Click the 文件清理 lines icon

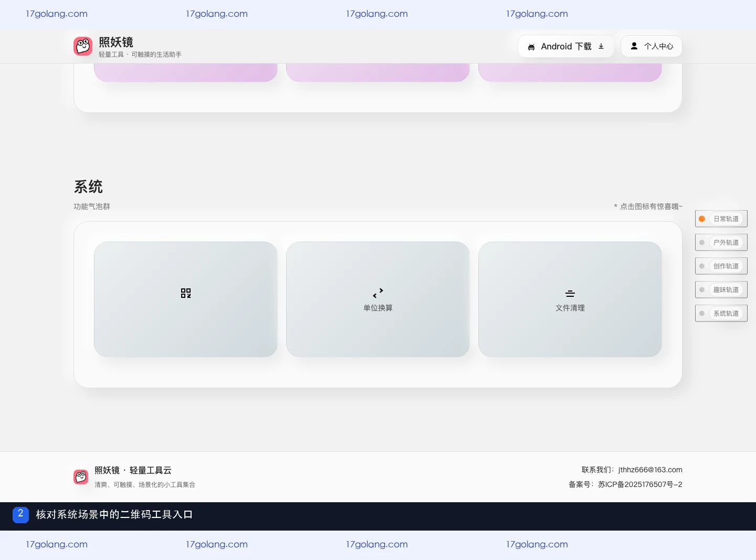coord(570,294)
